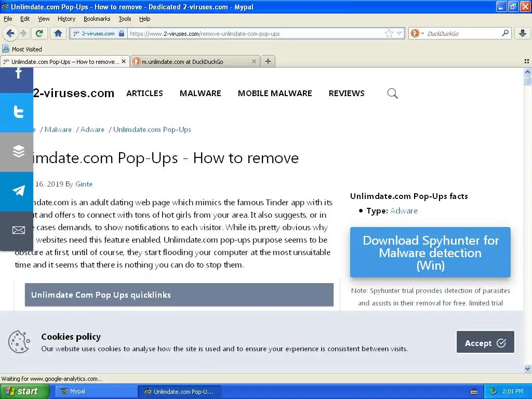The image size is (532, 399).
Task: Open the browser Home page
Action: tap(58, 34)
